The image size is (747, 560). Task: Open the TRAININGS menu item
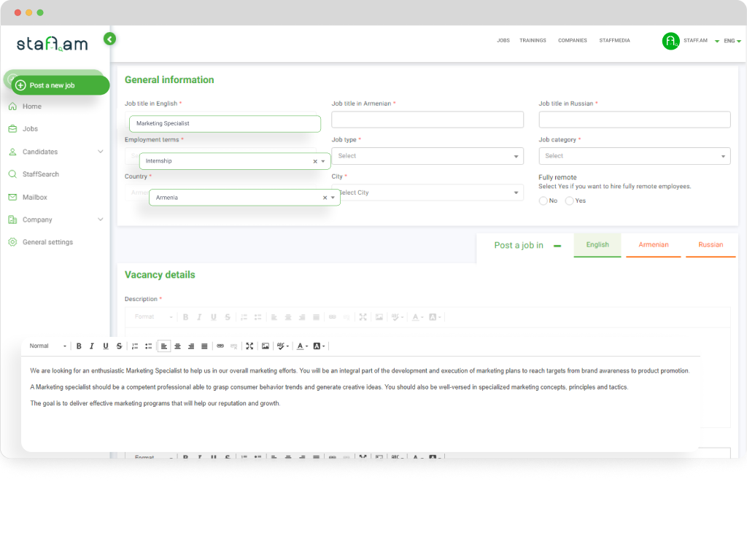point(533,41)
